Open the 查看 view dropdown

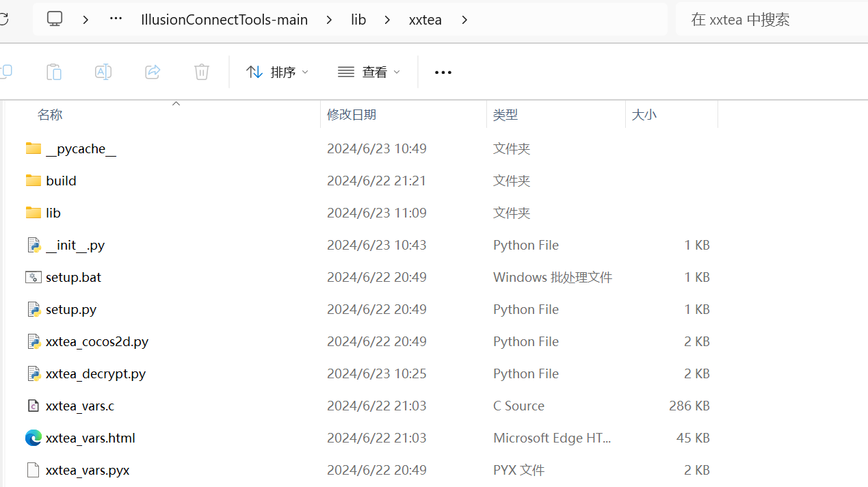[x=369, y=72]
